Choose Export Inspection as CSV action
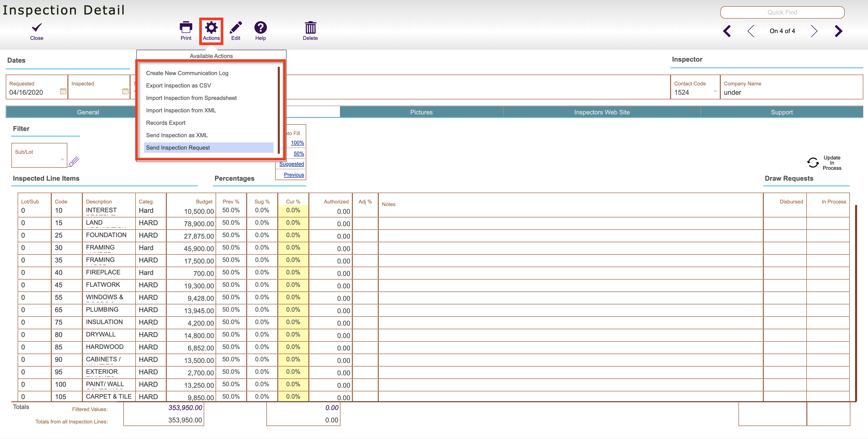The height and width of the screenshot is (439, 868). pos(178,85)
